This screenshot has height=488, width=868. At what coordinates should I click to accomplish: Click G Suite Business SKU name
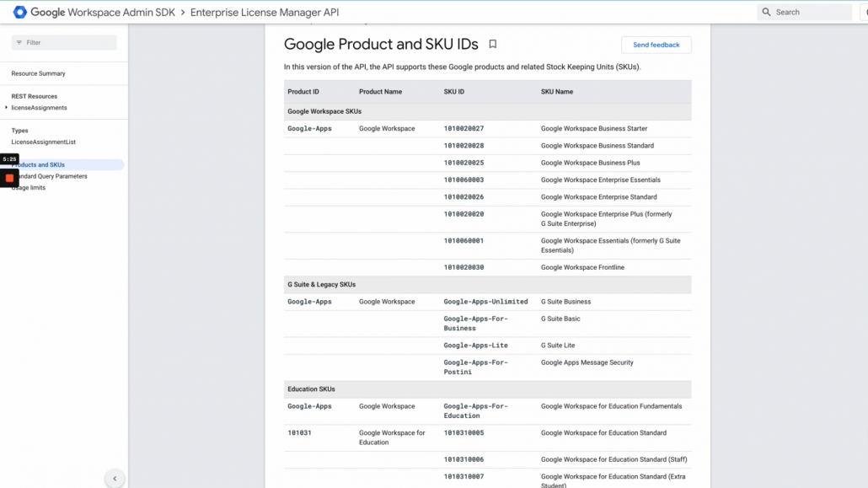click(x=565, y=302)
